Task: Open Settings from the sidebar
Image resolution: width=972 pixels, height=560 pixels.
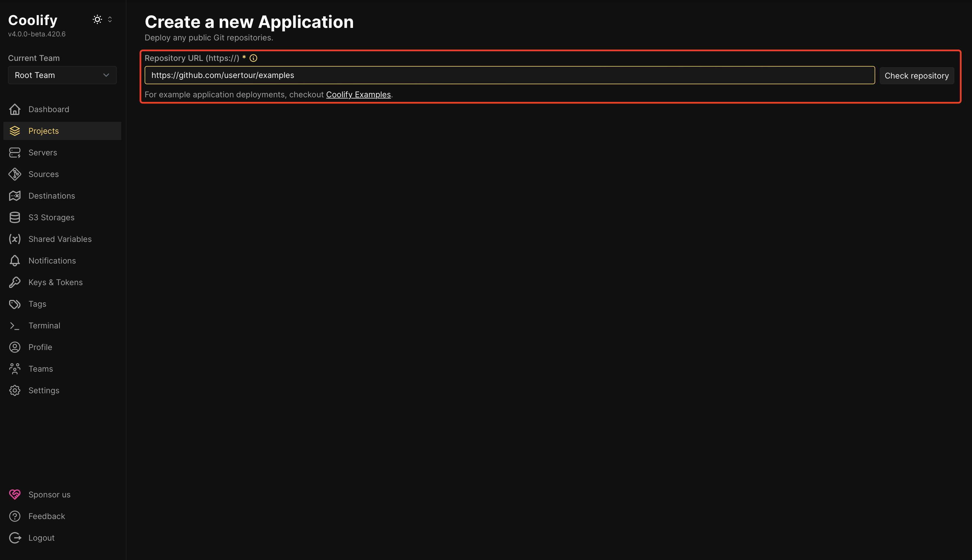Action: click(44, 390)
